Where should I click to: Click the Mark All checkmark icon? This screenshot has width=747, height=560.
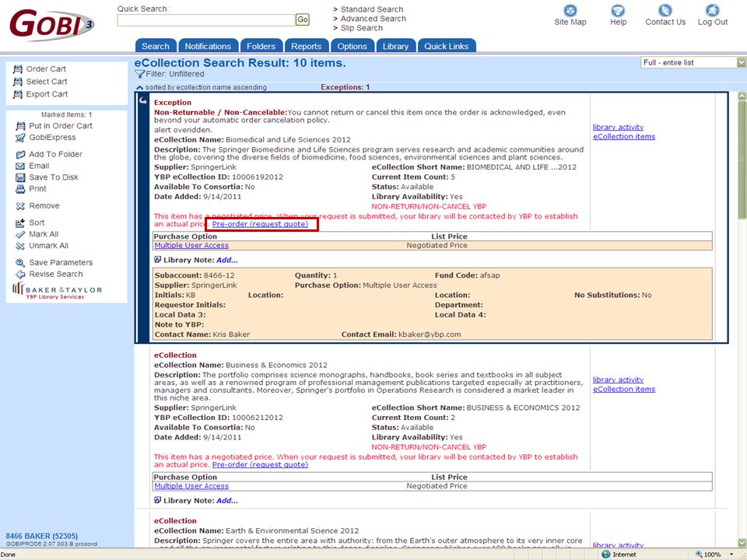(x=20, y=234)
